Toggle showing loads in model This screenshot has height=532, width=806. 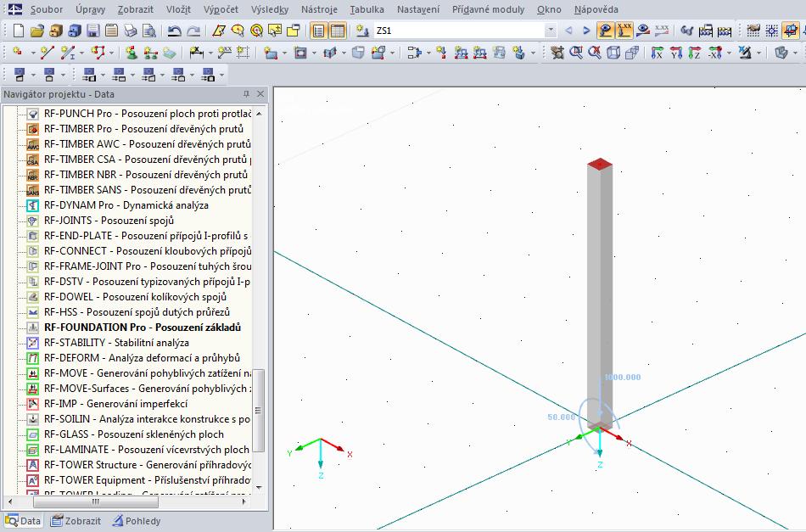pos(605,31)
